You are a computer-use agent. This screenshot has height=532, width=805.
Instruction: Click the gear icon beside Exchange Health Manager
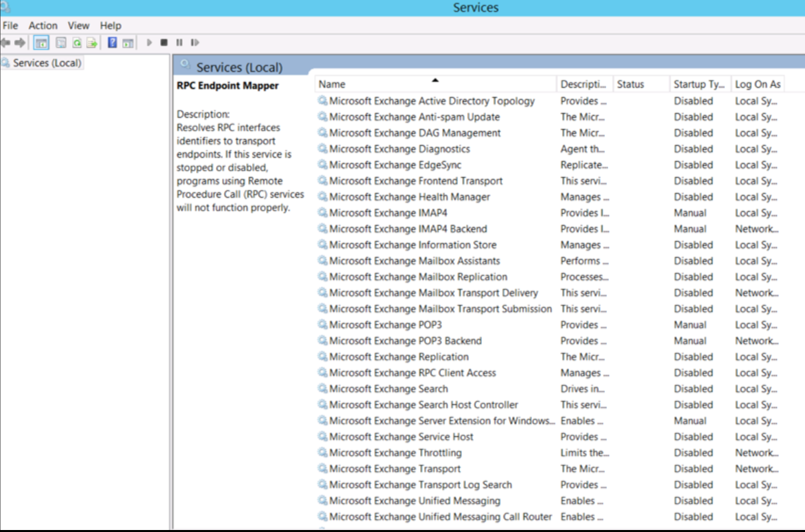pyautogui.click(x=323, y=197)
